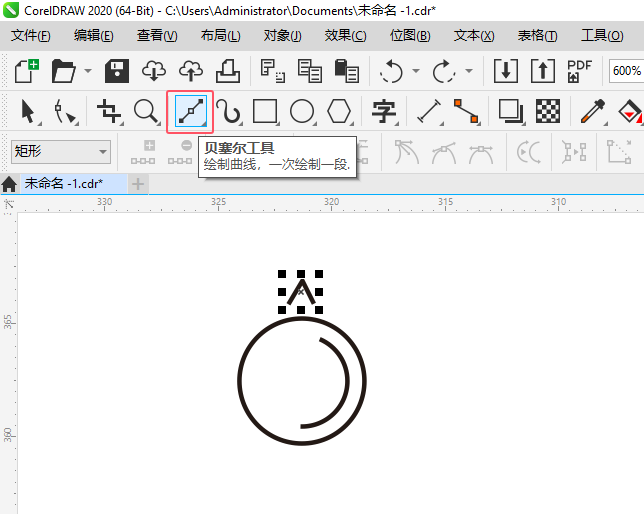Click the add nodes button

[x=143, y=152]
